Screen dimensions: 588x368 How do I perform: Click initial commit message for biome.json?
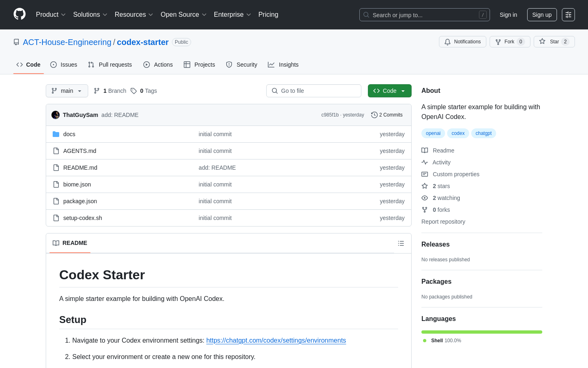215,184
